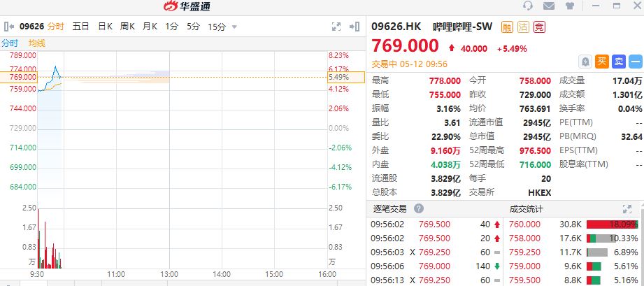Click the orange 买 buy button
This screenshot has width=644, height=286.
602,62
